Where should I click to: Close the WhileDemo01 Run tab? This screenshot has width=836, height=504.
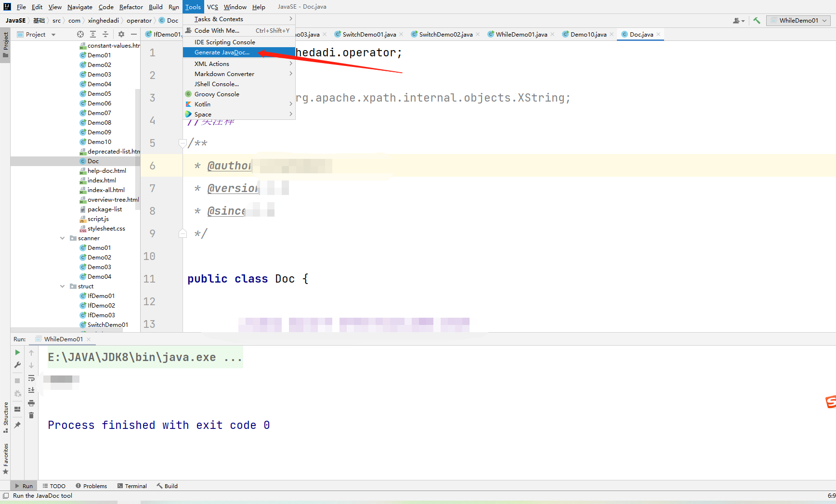pyautogui.click(x=89, y=339)
